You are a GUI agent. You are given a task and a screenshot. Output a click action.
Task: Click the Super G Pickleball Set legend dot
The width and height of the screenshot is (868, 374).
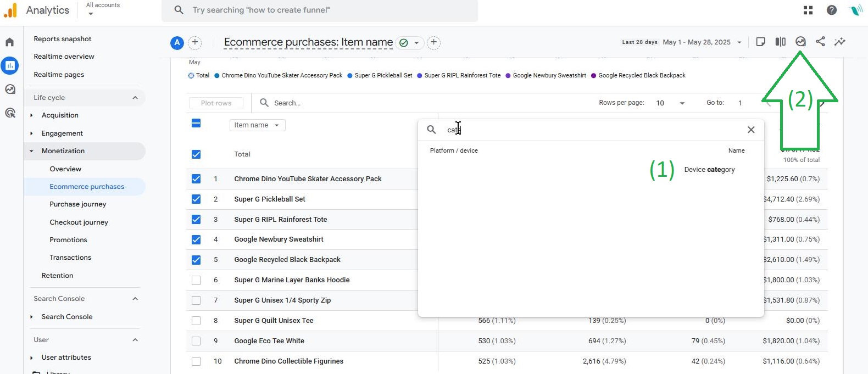coord(350,76)
